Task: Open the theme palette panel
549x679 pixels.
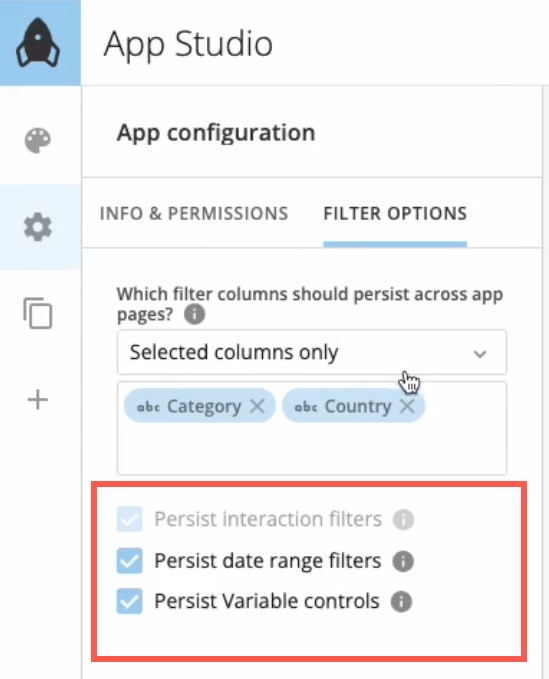Action: pyautogui.click(x=38, y=140)
